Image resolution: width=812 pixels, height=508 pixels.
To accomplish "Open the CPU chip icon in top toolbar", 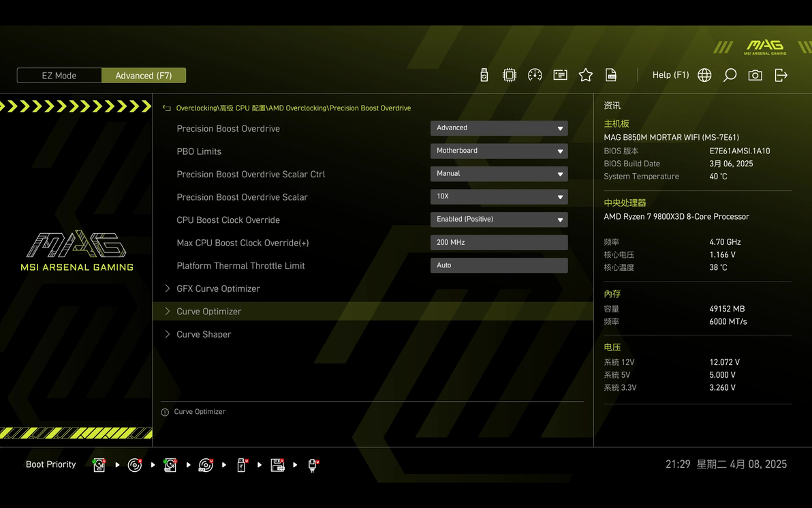I will pyautogui.click(x=510, y=75).
